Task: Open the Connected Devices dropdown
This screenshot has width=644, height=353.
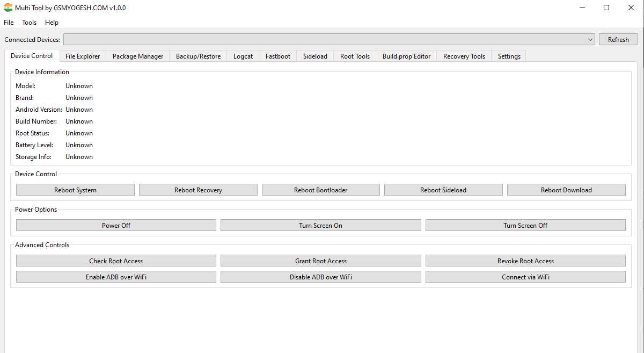Action: pos(328,39)
